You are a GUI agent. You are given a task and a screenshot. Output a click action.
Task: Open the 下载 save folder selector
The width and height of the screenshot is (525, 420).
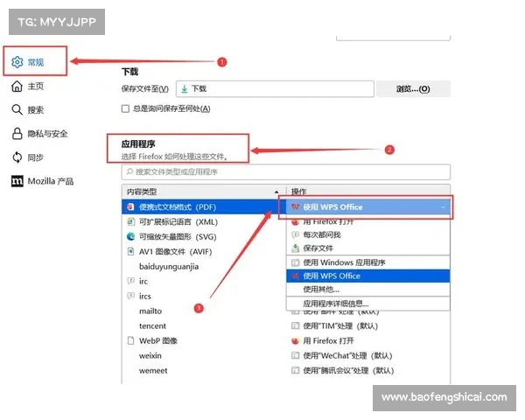274,89
